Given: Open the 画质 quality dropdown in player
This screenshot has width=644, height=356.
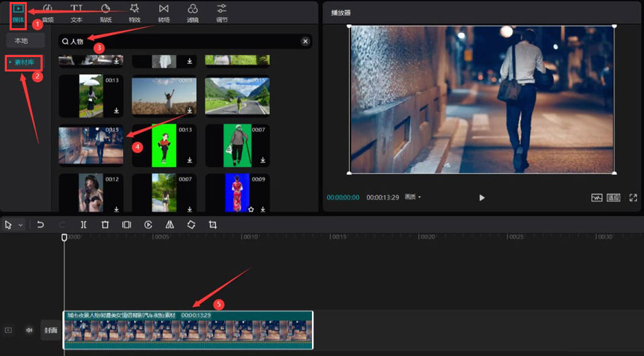Looking at the screenshot, I should pos(413,197).
